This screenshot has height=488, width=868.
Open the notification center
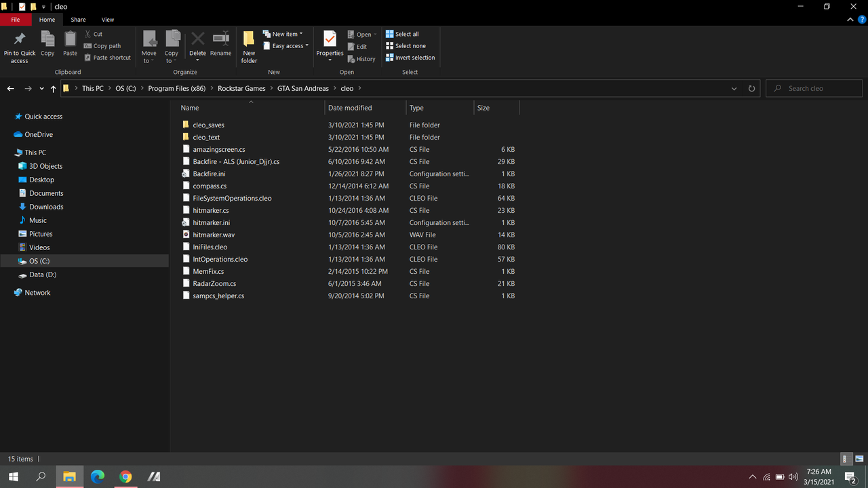pyautogui.click(x=850, y=477)
